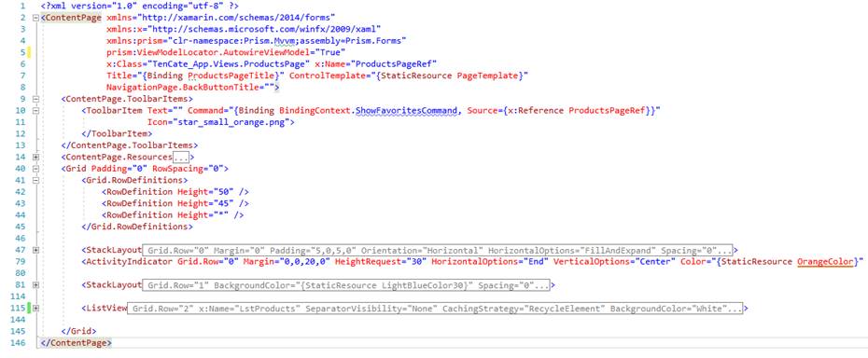868x358 pixels.
Task: Click the collapsed Grid.Row="0" StackLayout preview box
Action: [x=439, y=250]
